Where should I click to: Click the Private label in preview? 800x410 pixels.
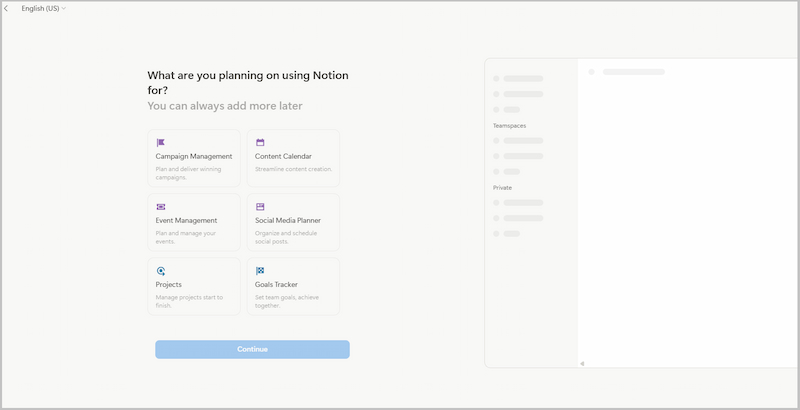coord(502,188)
